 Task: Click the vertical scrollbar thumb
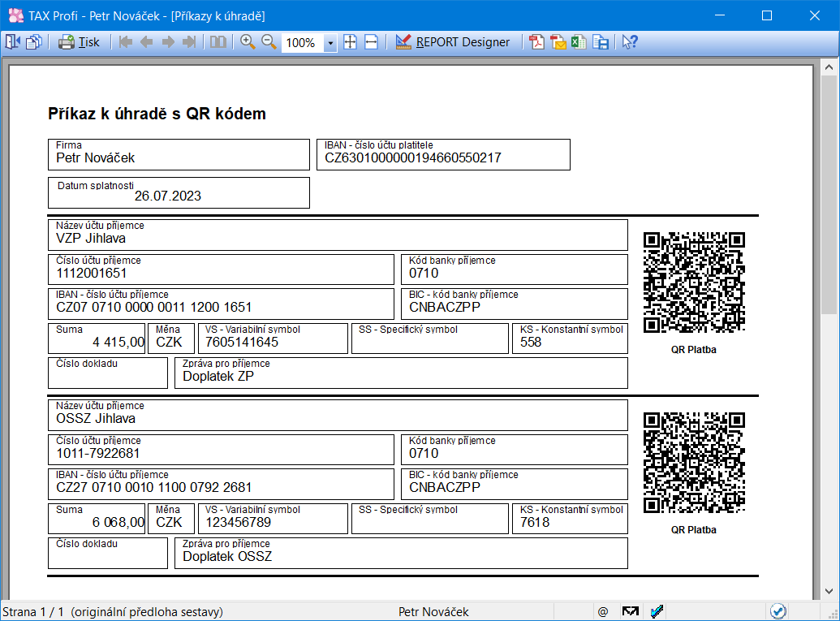(x=829, y=195)
